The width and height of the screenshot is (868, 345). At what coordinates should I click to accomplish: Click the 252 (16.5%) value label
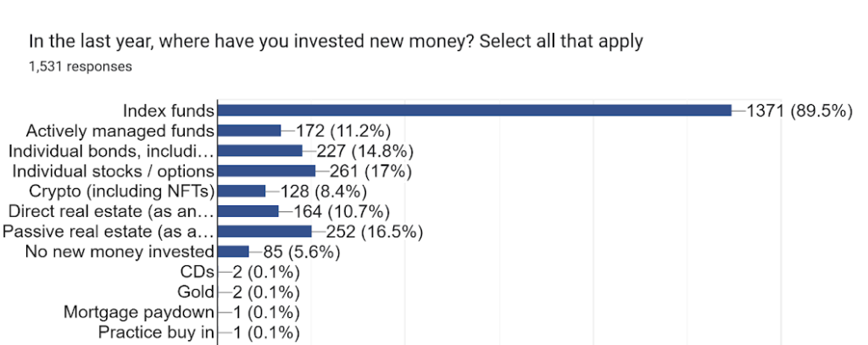(x=375, y=232)
